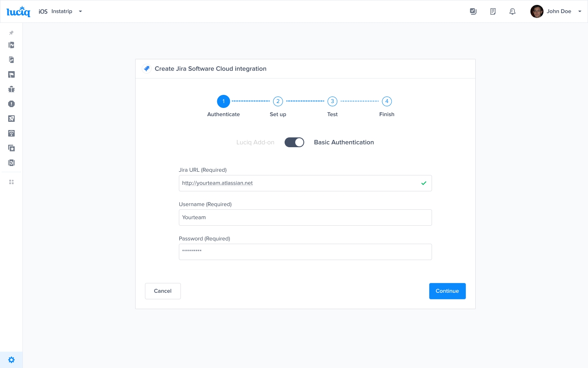Open the notifications bell icon
The width and height of the screenshot is (588, 368).
click(x=512, y=11)
